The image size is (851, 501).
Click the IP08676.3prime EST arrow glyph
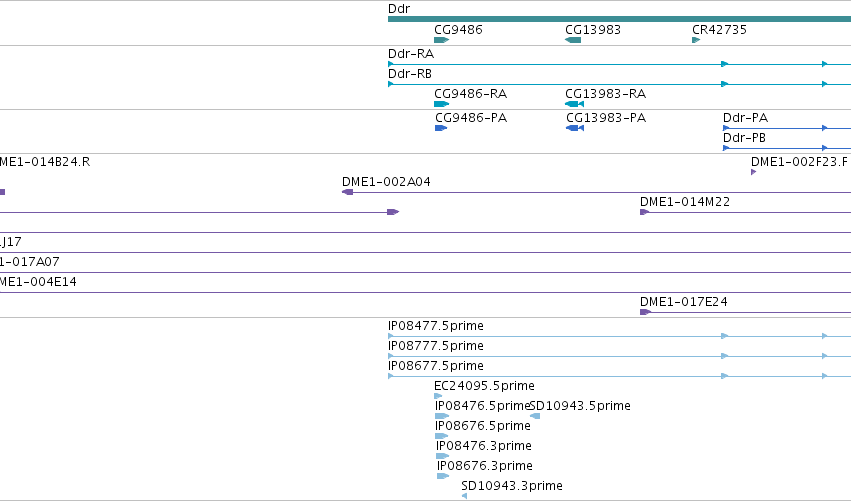click(x=443, y=476)
